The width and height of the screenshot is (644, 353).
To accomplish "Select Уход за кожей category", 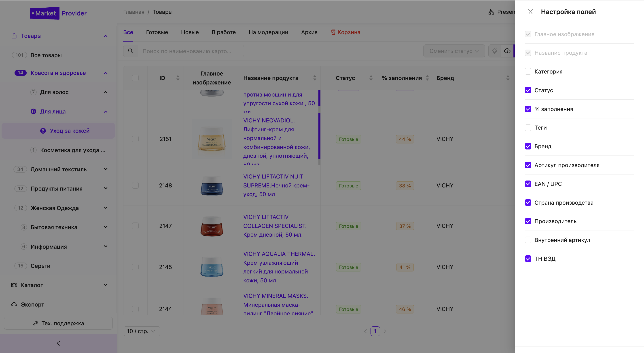I will pyautogui.click(x=58, y=131).
